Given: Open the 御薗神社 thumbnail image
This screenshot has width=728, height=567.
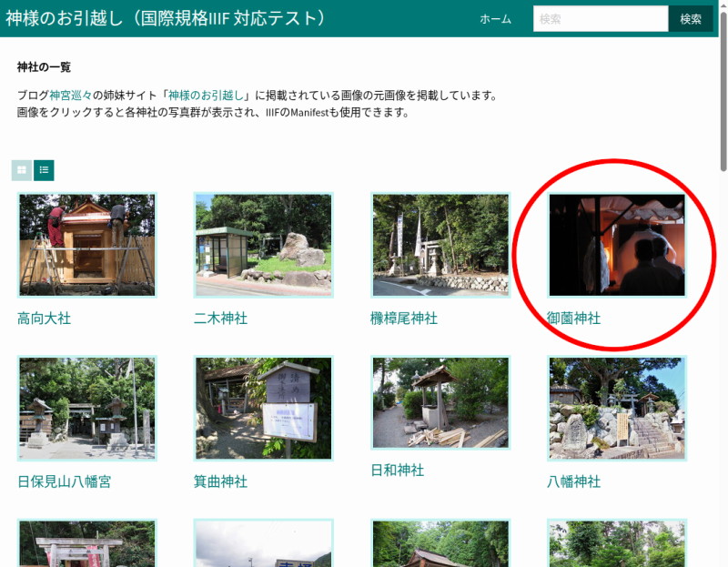Looking at the screenshot, I should coord(616,245).
